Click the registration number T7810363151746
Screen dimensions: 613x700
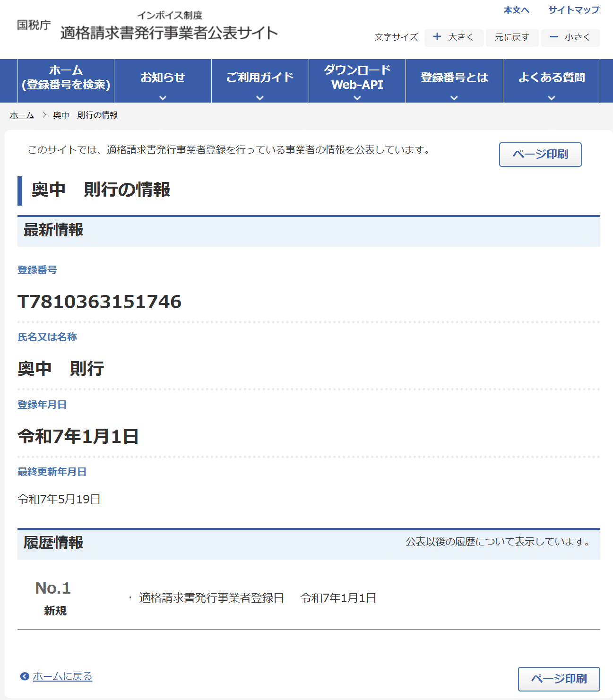click(x=99, y=302)
